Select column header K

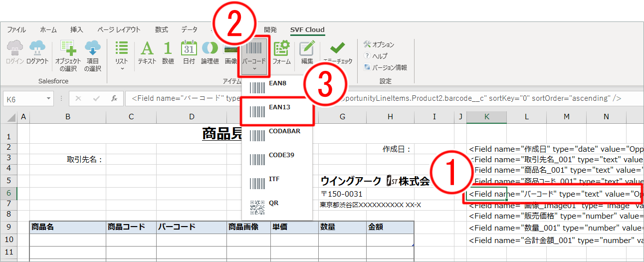pyautogui.click(x=487, y=117)
